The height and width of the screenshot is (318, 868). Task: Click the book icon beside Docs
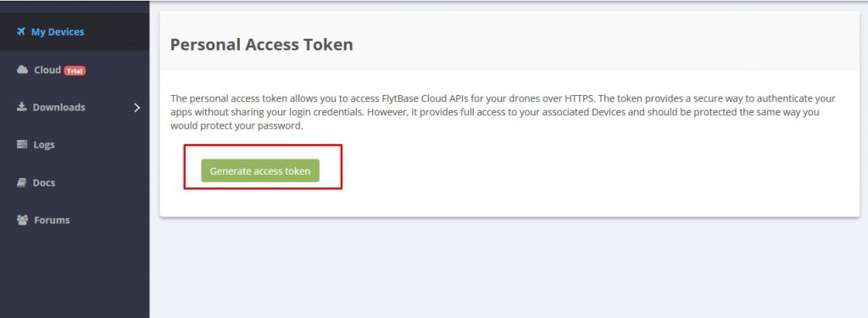pos(21,182)
